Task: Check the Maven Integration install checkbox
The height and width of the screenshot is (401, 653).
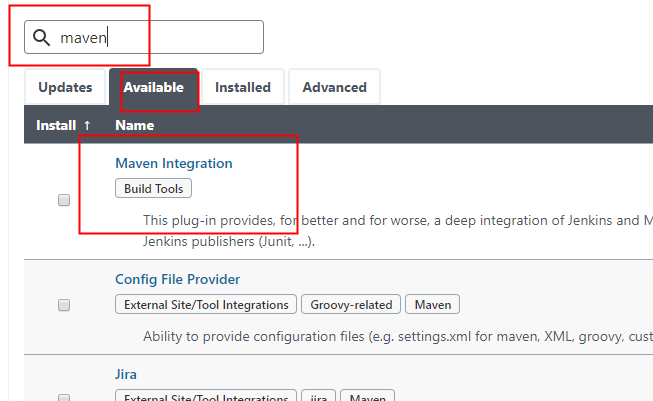Action: click(64, 200)
